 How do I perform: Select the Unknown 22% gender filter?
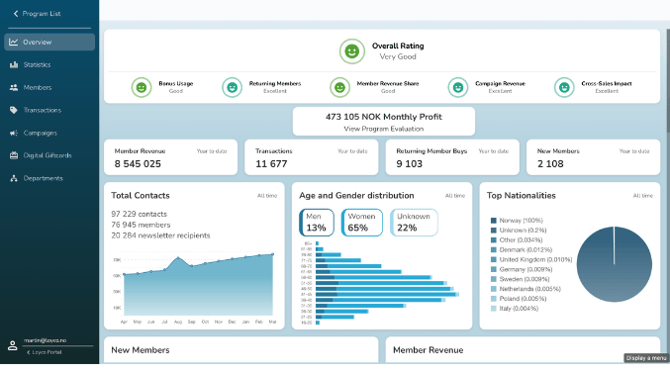point(414,222)
